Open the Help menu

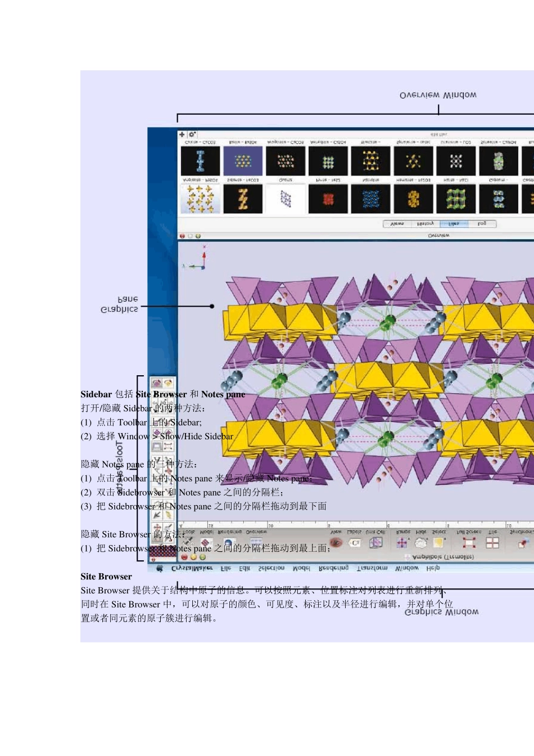pyautogui.click(x=432, y=568)
